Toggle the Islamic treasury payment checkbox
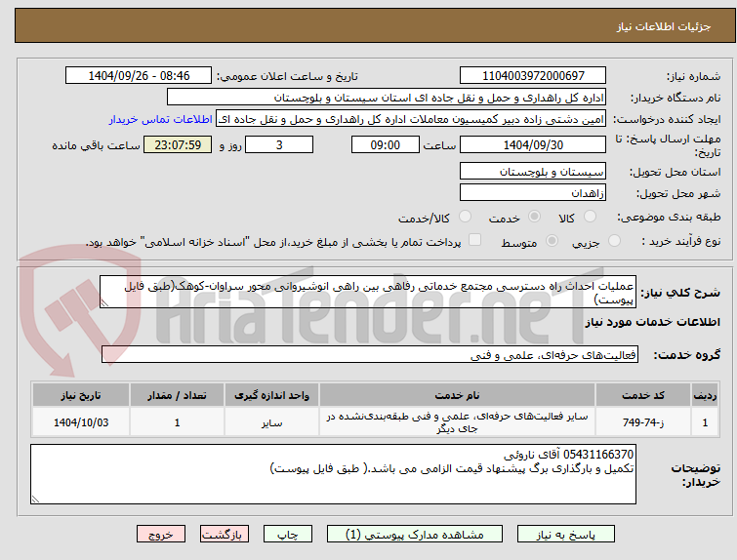Screen dimensions: 737x560 pos(475,240)
